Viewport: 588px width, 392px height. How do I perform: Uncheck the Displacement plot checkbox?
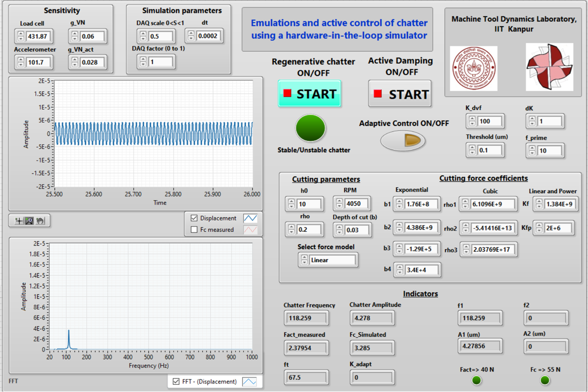(194, 218)
